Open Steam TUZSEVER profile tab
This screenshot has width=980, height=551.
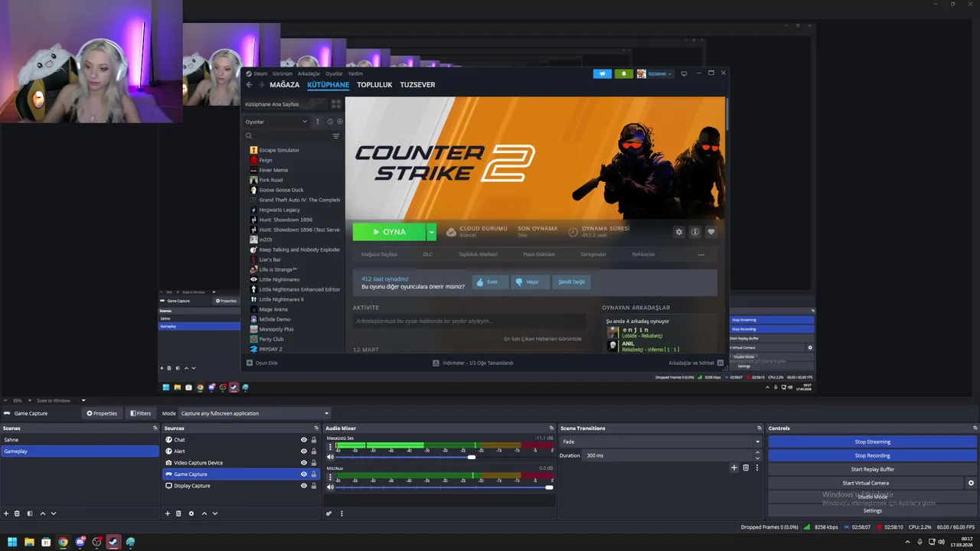point(417,85)
